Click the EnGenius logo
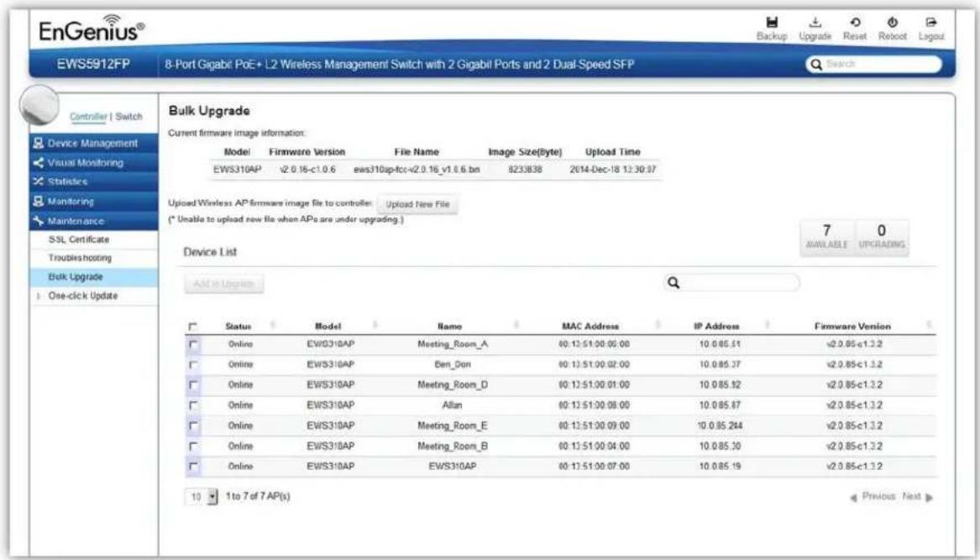Screen dimensions: 980x560 pos(92,28)
